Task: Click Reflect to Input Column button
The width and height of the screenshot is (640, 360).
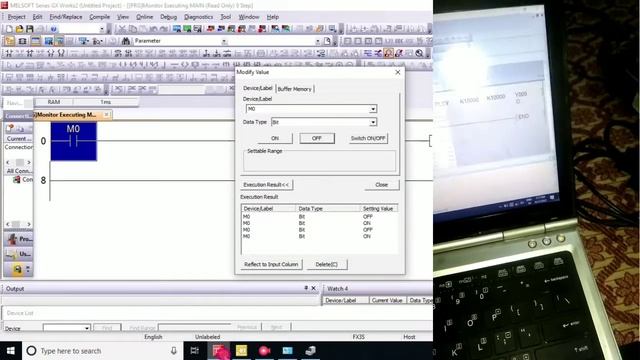Action: [x=271, y=264]
